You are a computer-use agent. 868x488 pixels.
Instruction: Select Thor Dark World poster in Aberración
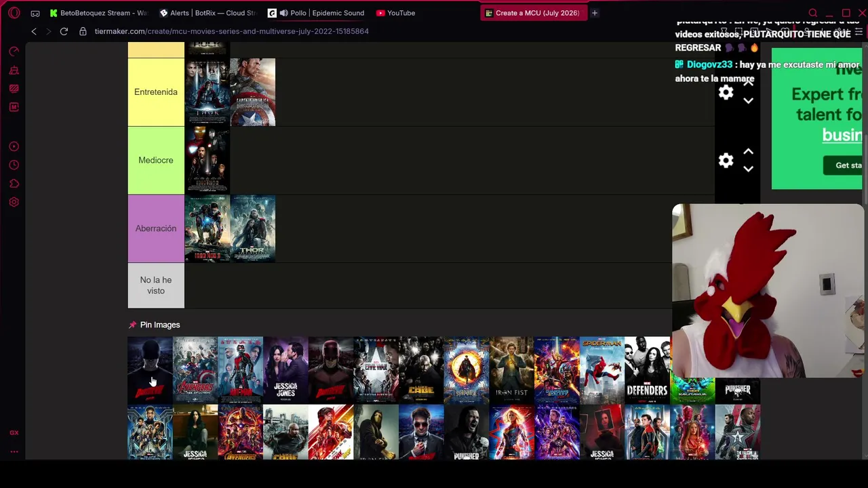(x=253, y=228)
